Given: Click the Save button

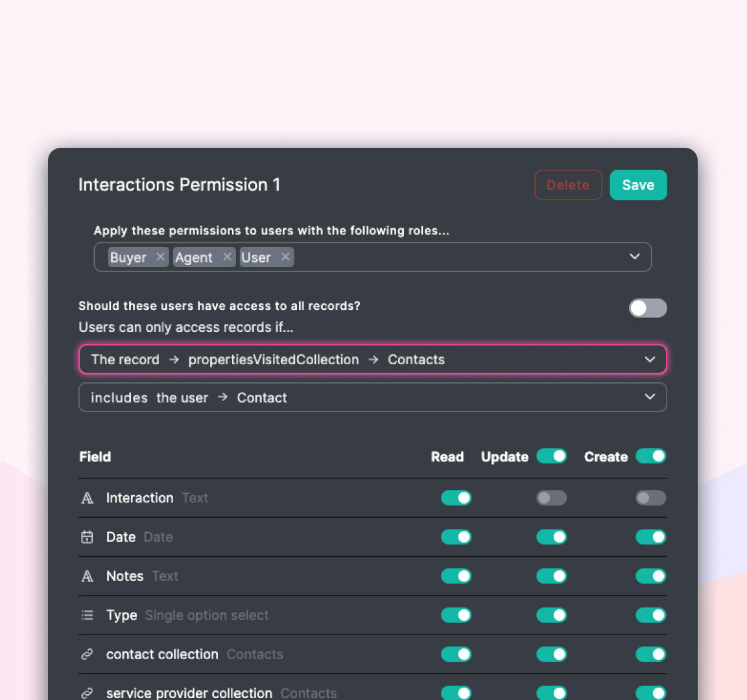Looking at the screenshot, I should click(x=638, y=185).
